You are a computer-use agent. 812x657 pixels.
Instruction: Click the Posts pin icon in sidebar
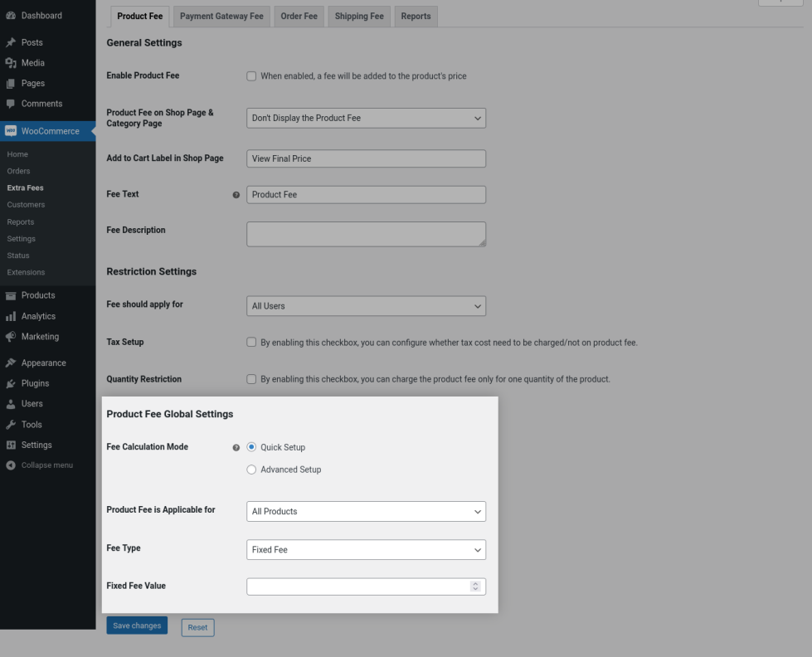point(11,42)
